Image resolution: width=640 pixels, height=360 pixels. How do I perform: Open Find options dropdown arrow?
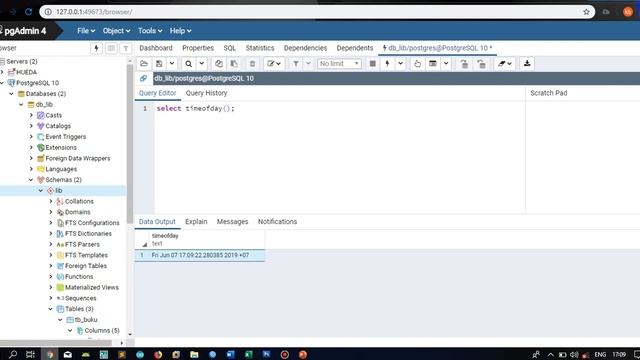click(201, 64)
